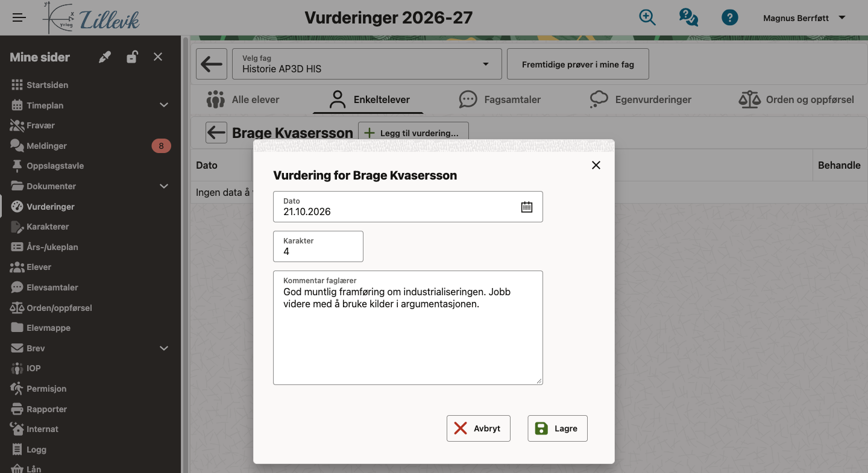Open the Velg fag subject dropdown
Image resolution: width=868 pixels, height=473 pixels.
pyautogui.click(x=367, y=64)
